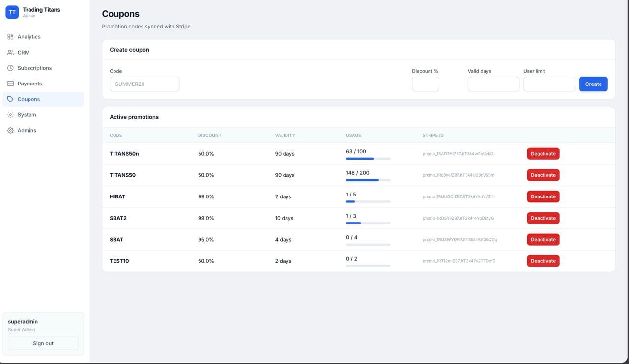Select the HIBAT code text

tap(117, 196)
